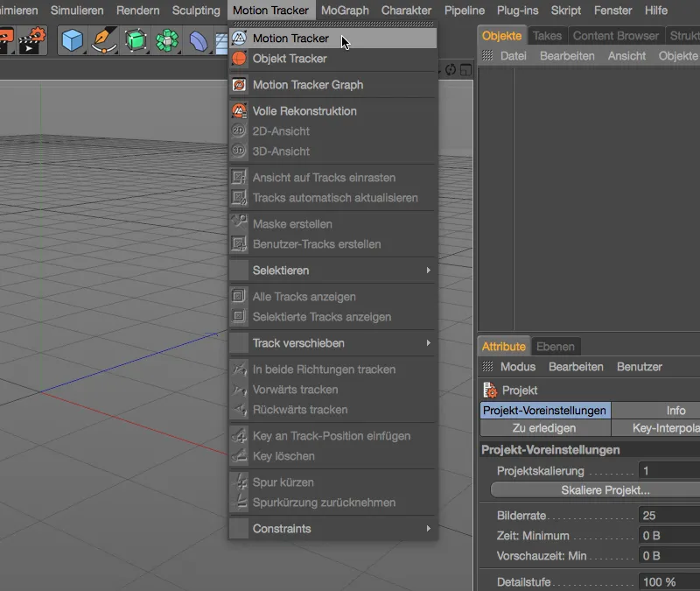
Task: Open the MoGraph menu
Action: tap(345, 11)
